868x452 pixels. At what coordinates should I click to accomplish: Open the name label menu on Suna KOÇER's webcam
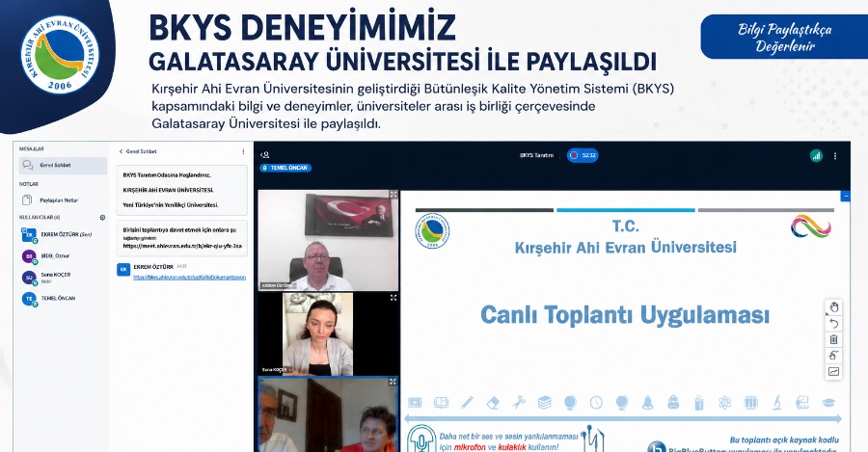[x=275, y=369]
